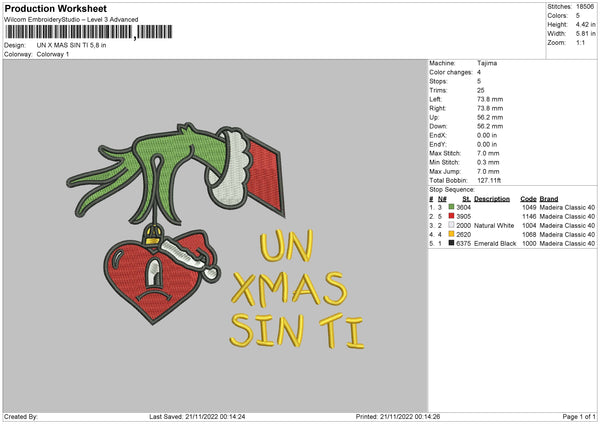Click the Width value '5.81 in'
This screenshot has height=424, width=600.
pos(585,34)
